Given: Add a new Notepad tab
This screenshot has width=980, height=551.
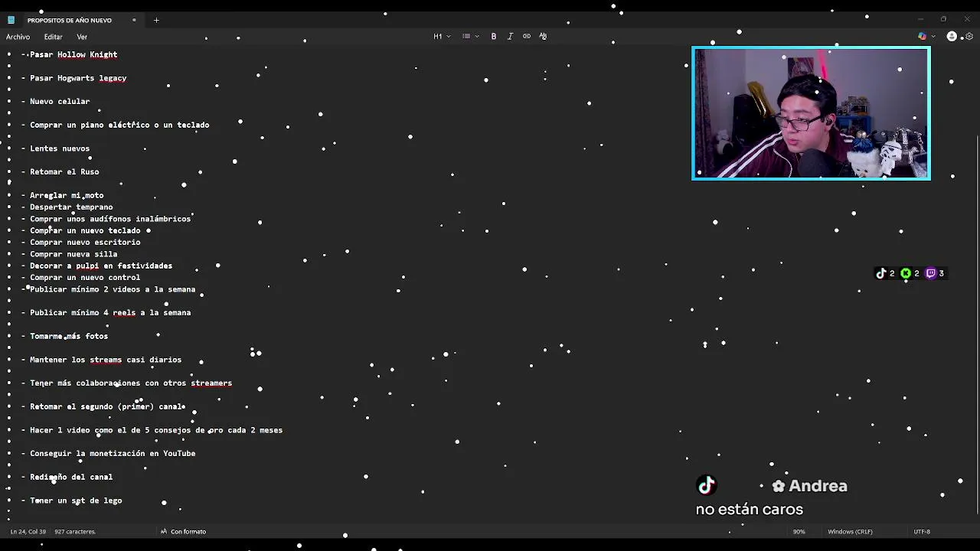Looking at the screenshot, I should (156, 20).
